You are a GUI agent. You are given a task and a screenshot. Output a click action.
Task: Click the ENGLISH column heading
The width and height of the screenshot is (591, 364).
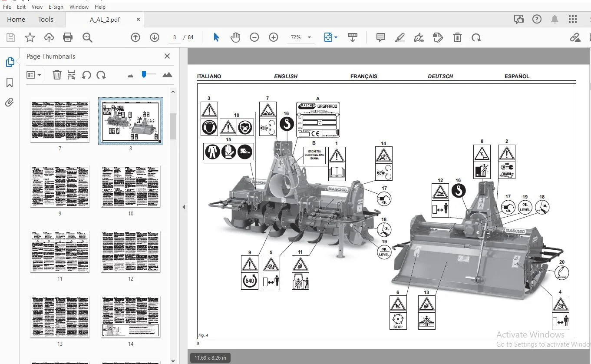(286, 76)
